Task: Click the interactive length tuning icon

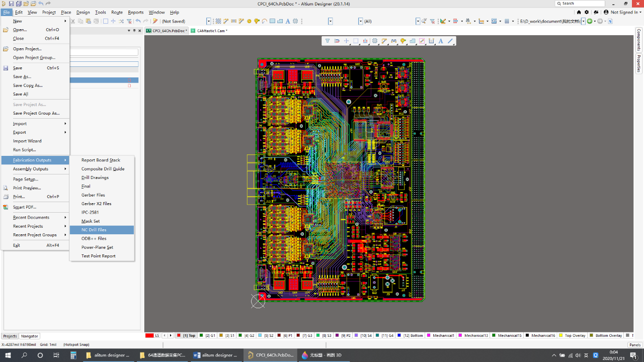Action: (394, 41)
